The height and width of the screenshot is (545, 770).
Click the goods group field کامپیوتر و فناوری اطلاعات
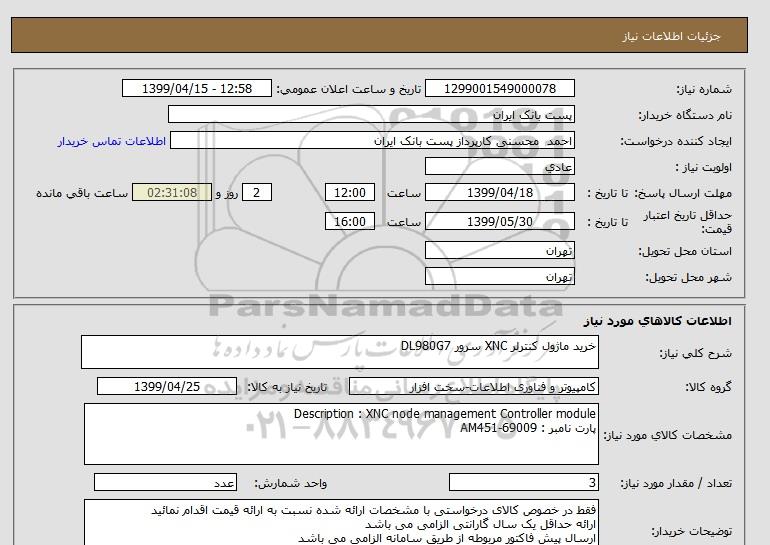(x=473, y=386)
